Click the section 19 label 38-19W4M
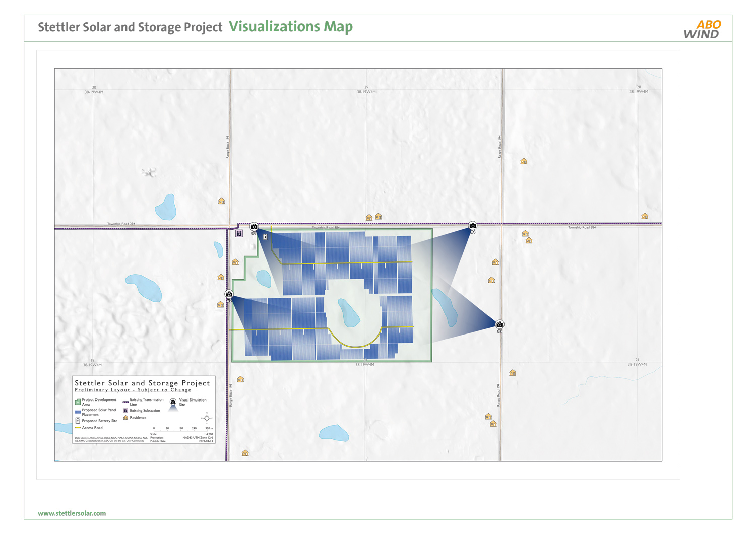 click(x=92, y=365)
